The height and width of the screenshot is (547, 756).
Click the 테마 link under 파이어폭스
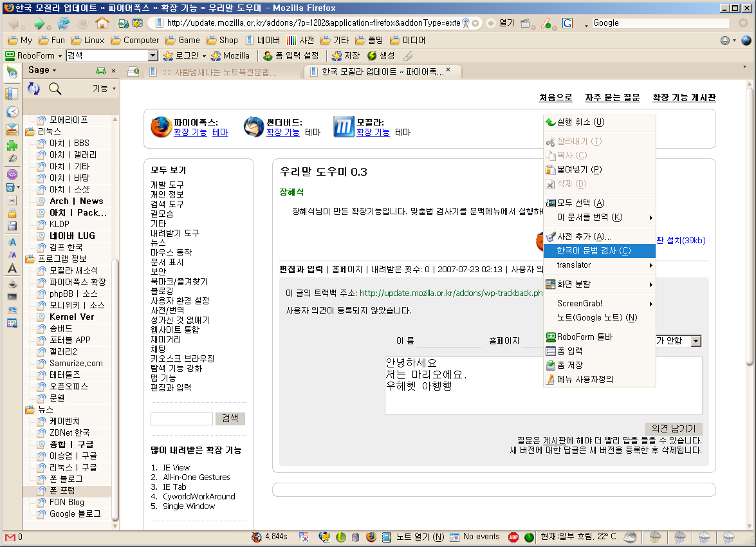point(220,132)
